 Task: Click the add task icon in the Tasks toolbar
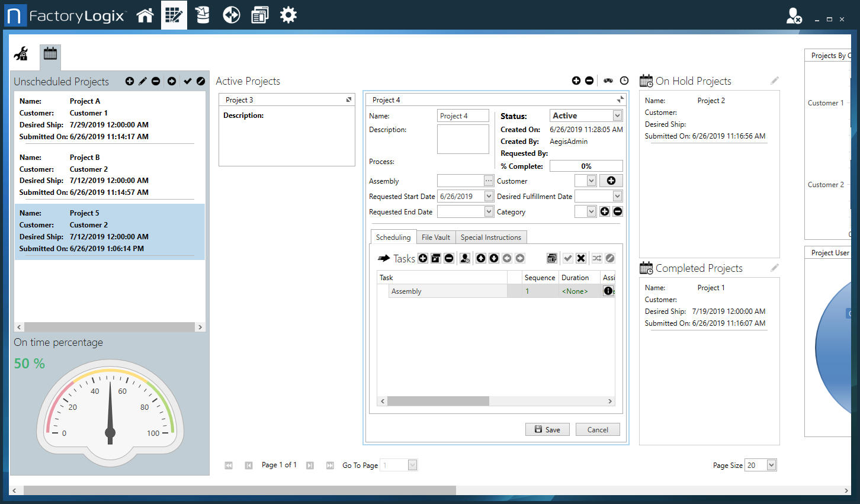pos(423,258)
